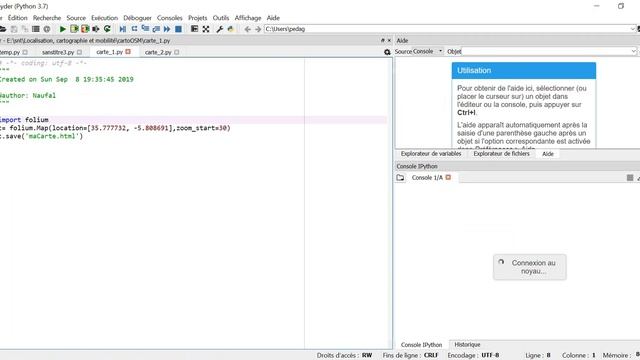
Task: Switch to Historique tab
Action: (467, 344)
